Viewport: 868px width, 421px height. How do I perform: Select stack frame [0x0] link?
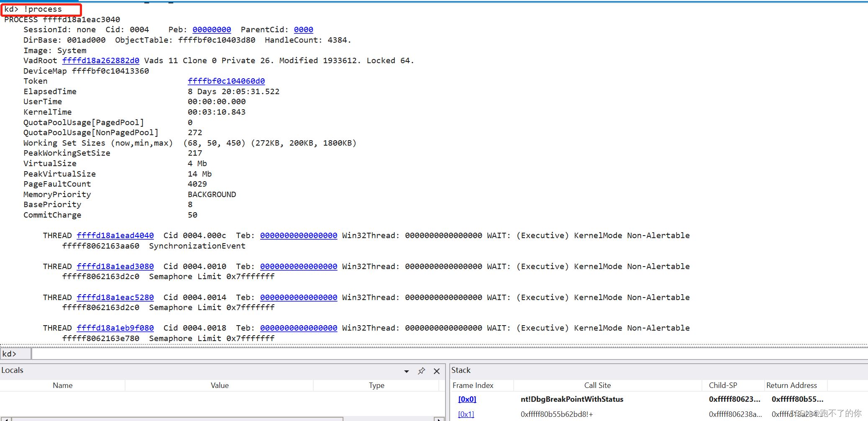click(x=467, y=399)
